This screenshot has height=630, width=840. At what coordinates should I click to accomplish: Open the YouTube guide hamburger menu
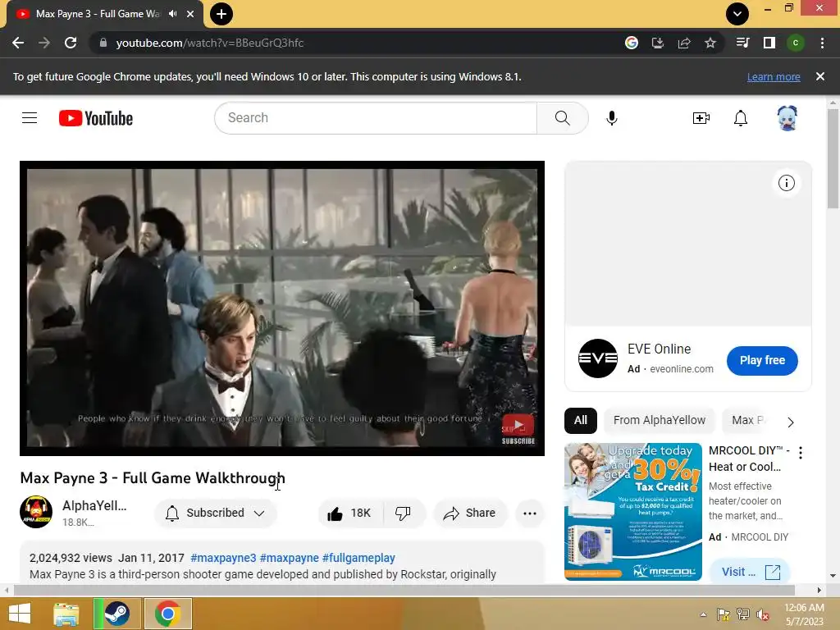point(30,118)
